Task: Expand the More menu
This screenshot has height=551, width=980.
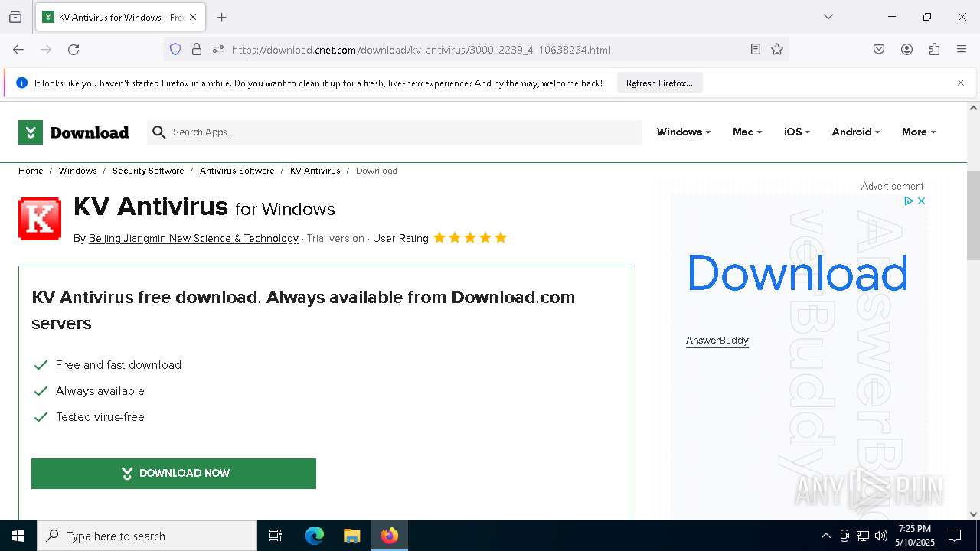Action: coord(918,132)
